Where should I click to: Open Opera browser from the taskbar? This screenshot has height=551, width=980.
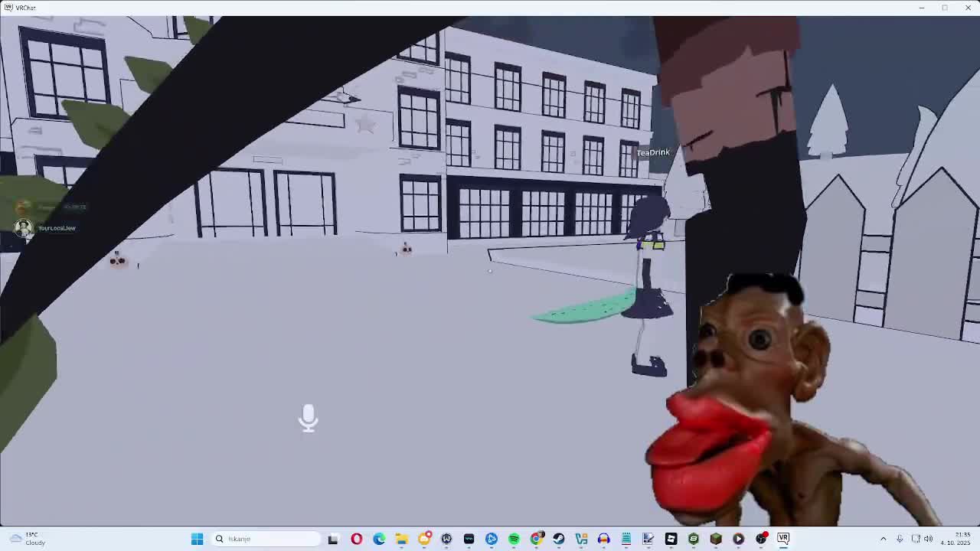(x=356, y=539)
